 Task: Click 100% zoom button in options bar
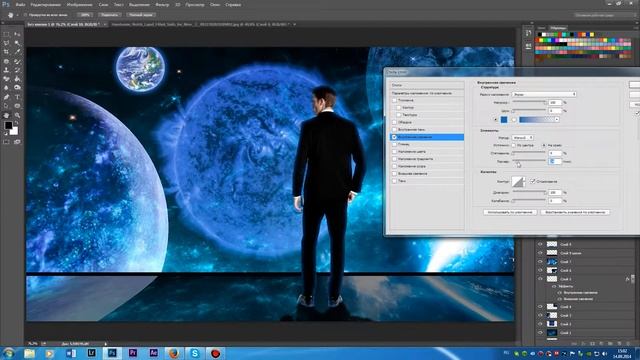click(x=85, y=15)
